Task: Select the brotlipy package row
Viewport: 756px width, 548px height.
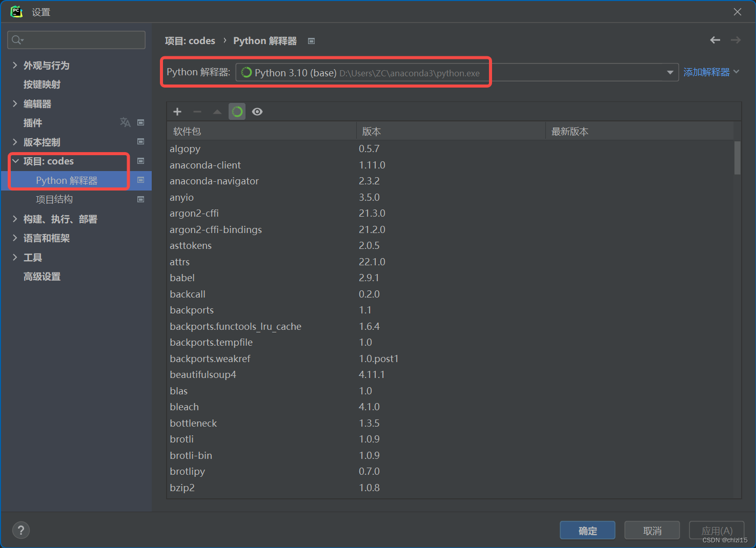Action: (x=450, y=471)
